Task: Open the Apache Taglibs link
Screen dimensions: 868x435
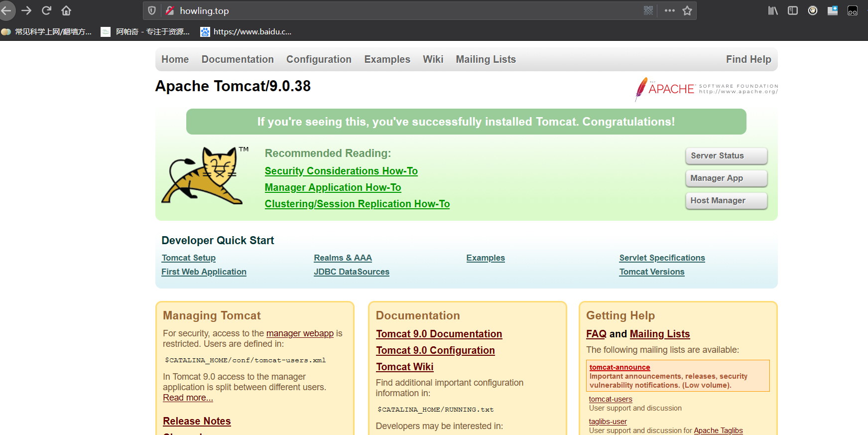Action: pyautogui.click(x=718, y=431)
